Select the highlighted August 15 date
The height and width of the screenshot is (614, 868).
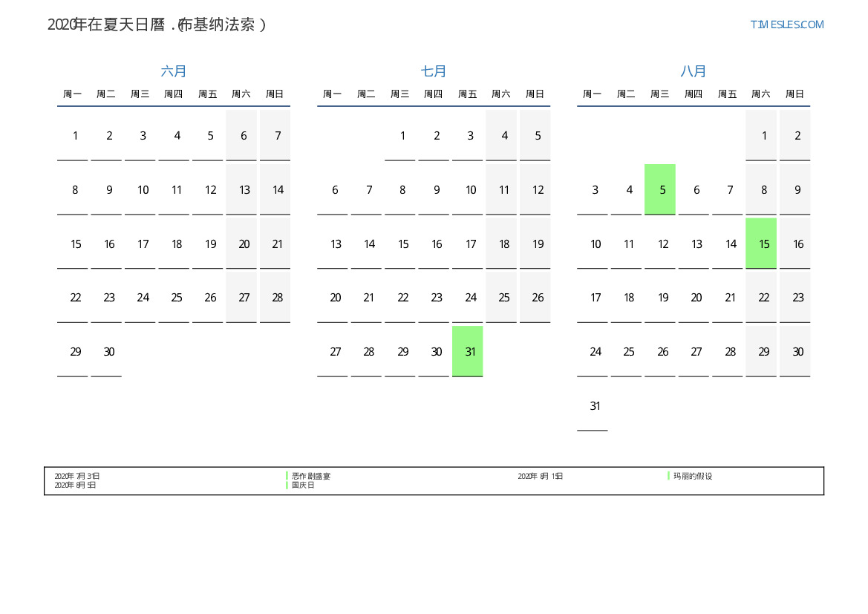(x=761, y=244)
